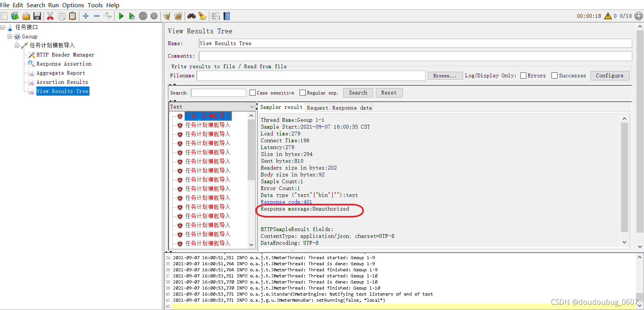Click 'Response message:Unauthorized' line
Viewport: 644px width, 310px height.
pyautogui.click(x=305, y=209)
